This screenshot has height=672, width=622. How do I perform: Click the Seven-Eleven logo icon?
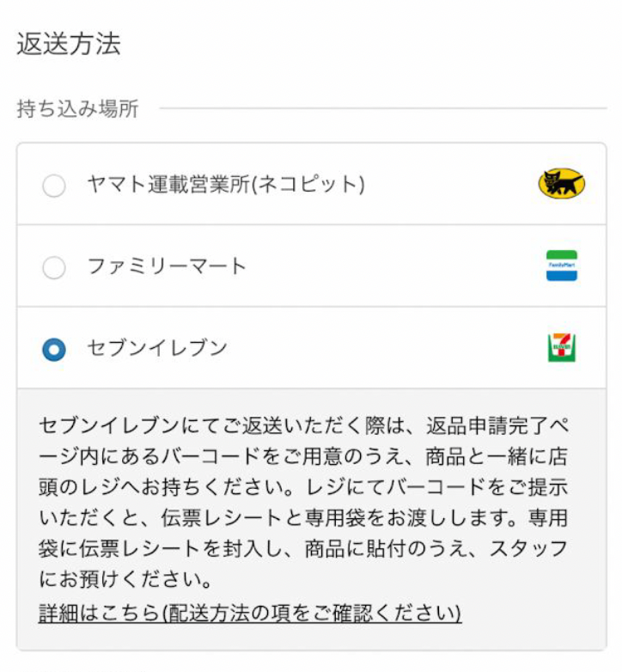click(x=562, y=347)
